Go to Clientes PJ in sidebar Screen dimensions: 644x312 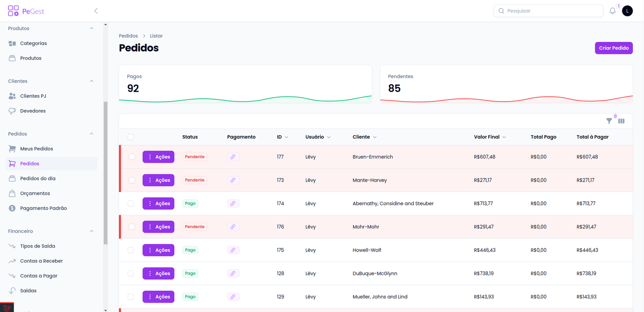[33, 96]
